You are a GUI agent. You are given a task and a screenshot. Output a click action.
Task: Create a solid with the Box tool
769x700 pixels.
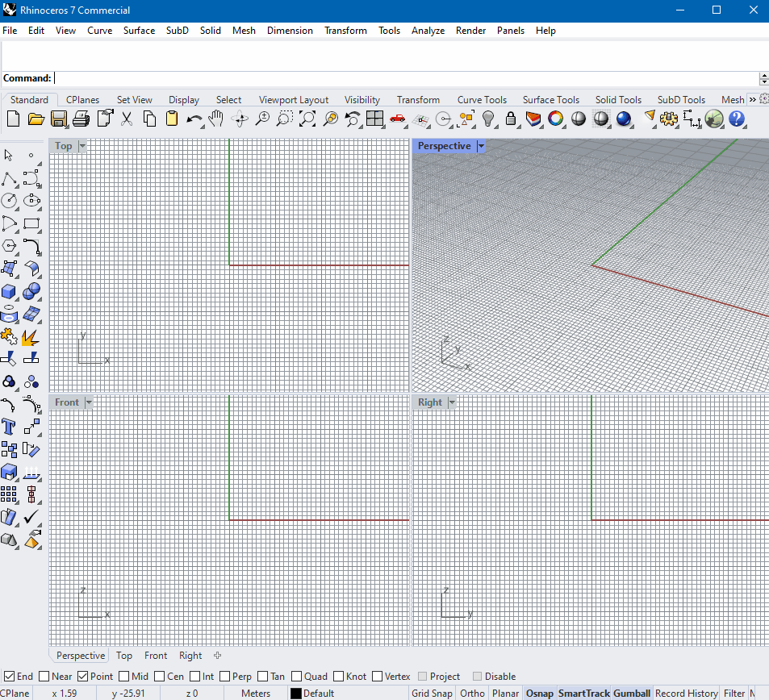click(x=8, y=292)
